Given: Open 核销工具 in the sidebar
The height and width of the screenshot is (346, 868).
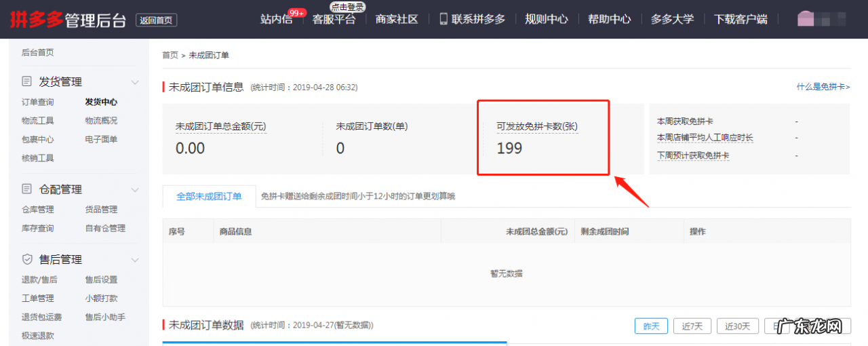Looking at the screenshot, I should pos(38,158).
